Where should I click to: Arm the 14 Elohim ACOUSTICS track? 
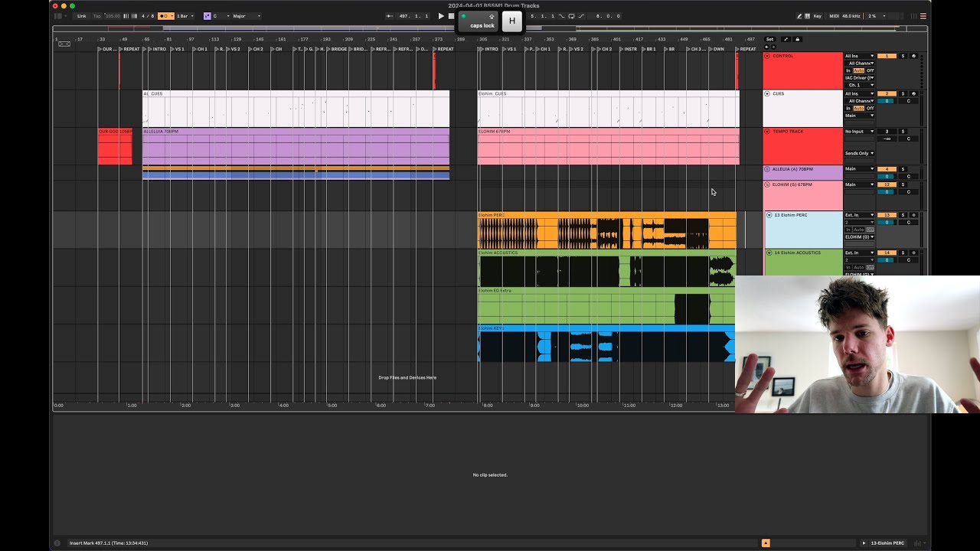click(x=913, y=253)
